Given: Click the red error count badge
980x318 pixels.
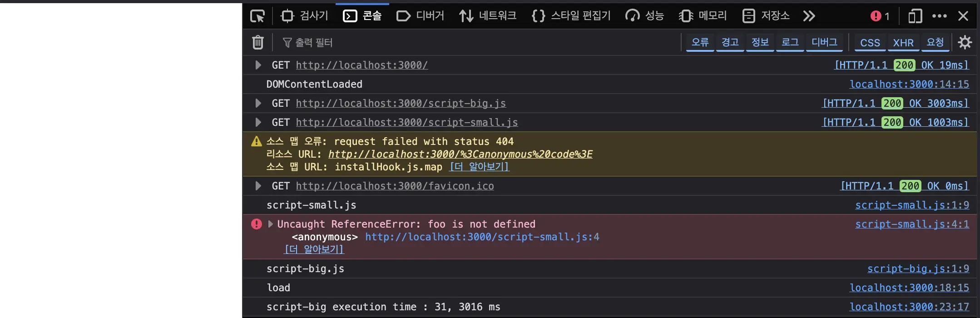Looking at the screenshot, I should (880, 16).
